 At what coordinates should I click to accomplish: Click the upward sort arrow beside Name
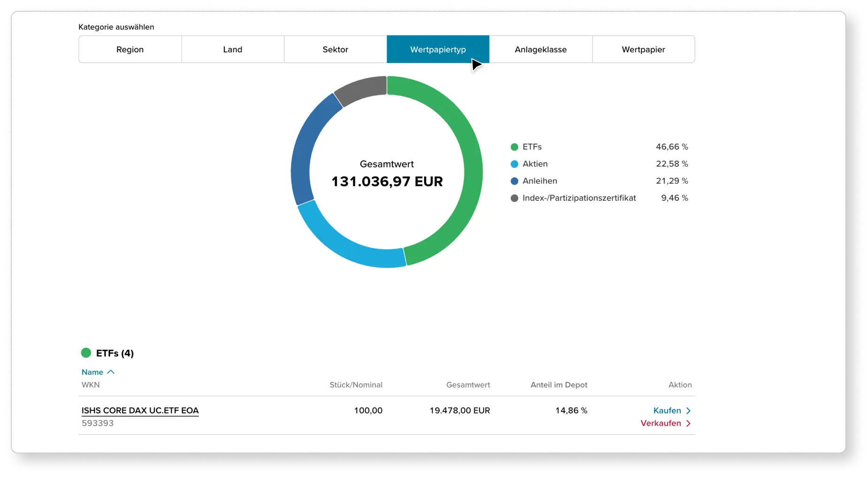111,371
